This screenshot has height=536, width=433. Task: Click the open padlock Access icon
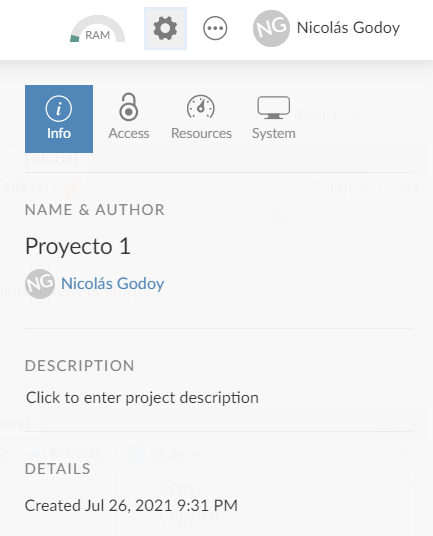(x=129, y=107)
